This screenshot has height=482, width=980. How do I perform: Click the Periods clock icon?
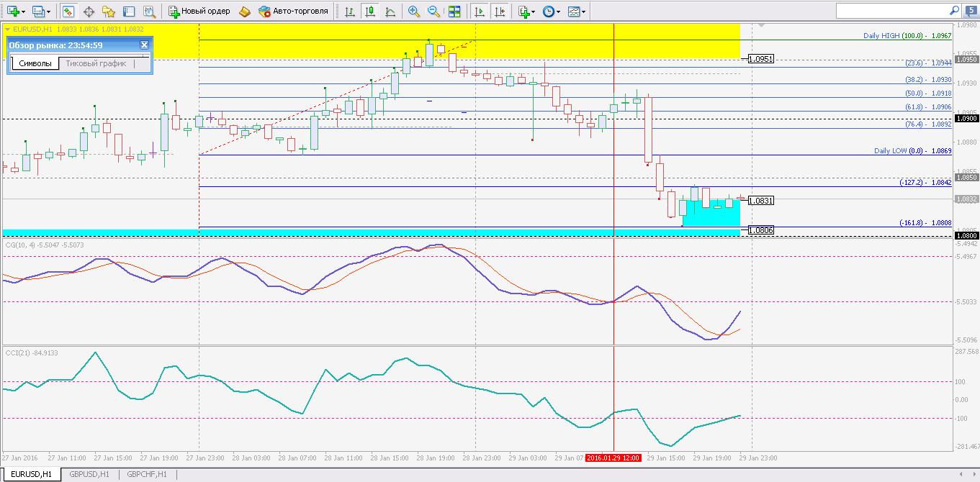(548, 12)
